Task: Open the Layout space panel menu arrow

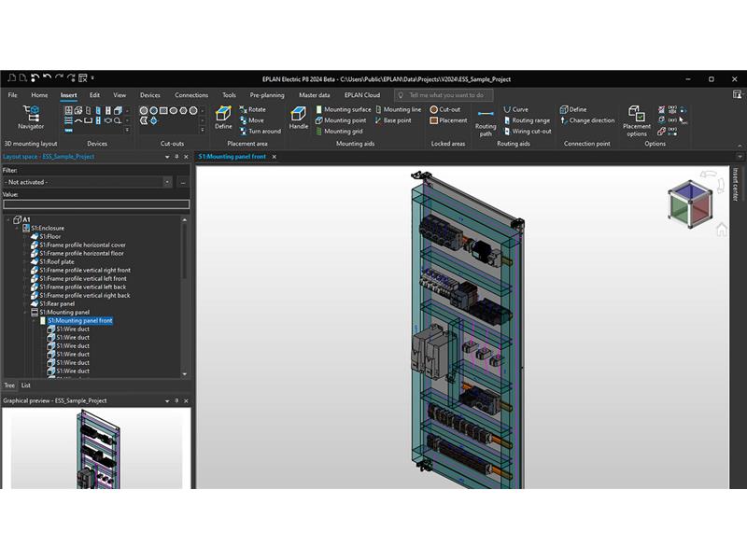Action: 167,157
